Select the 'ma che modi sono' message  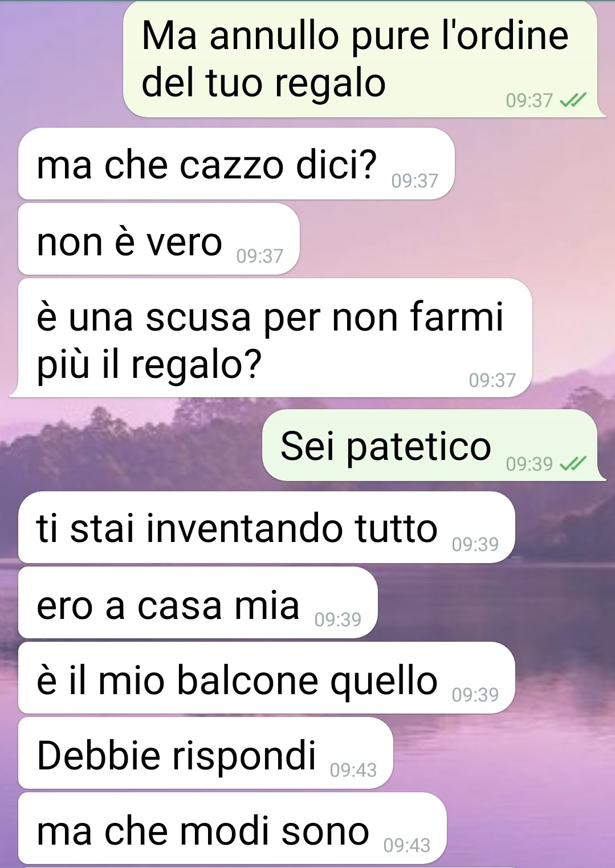click(232, 828)
